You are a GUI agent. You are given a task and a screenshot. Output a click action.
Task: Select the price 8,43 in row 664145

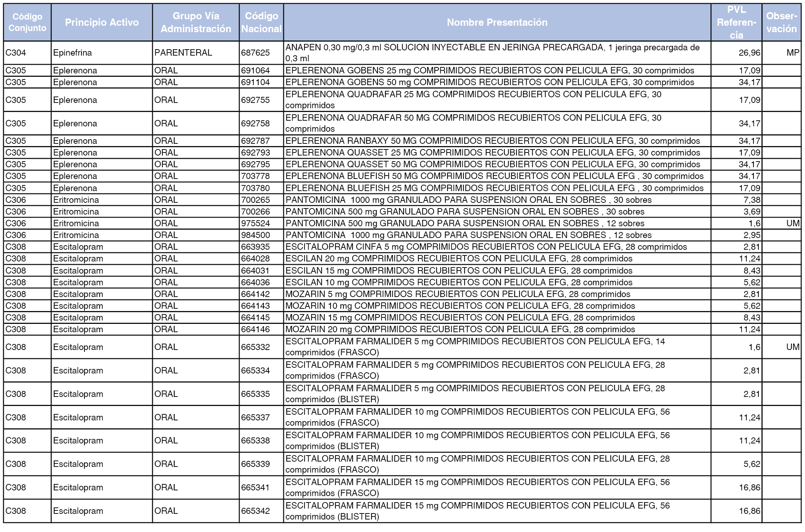pos(736,317)
